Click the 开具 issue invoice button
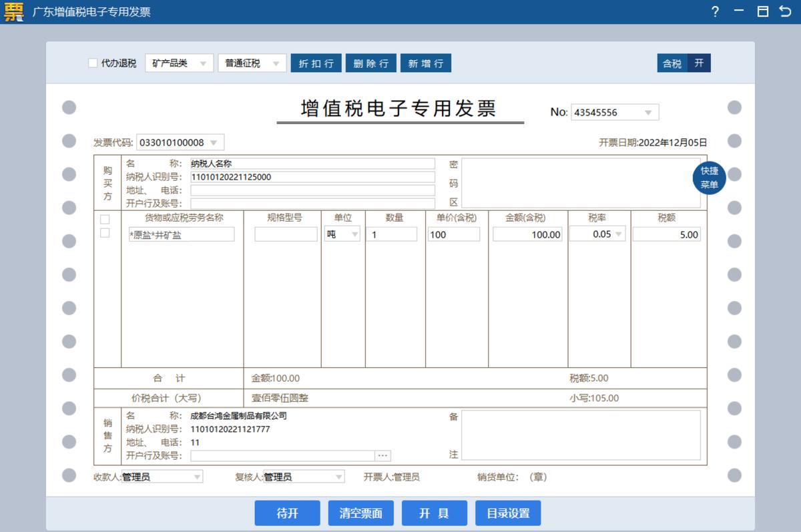Viewport: 801px width, 532px height. tap(434, 513)
